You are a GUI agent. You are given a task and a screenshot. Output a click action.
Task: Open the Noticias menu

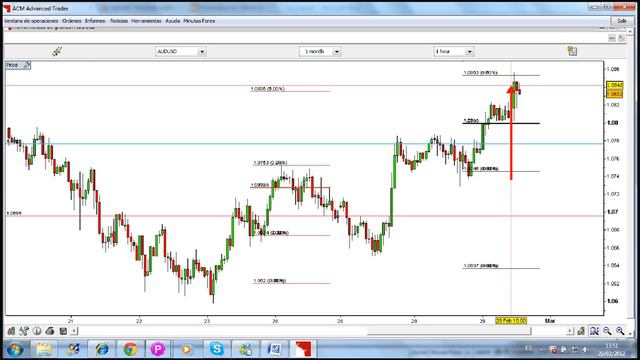point(119,21)
